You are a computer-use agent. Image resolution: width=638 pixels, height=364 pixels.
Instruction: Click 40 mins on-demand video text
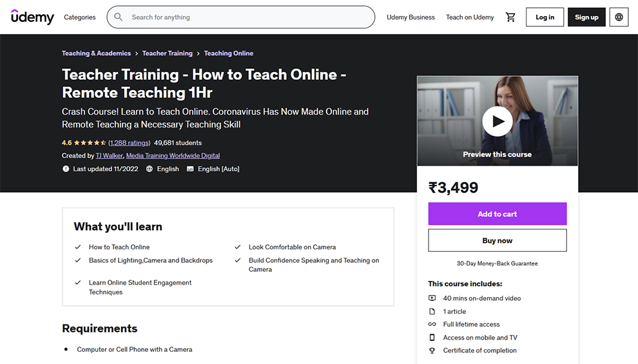[x=482, y=298]
